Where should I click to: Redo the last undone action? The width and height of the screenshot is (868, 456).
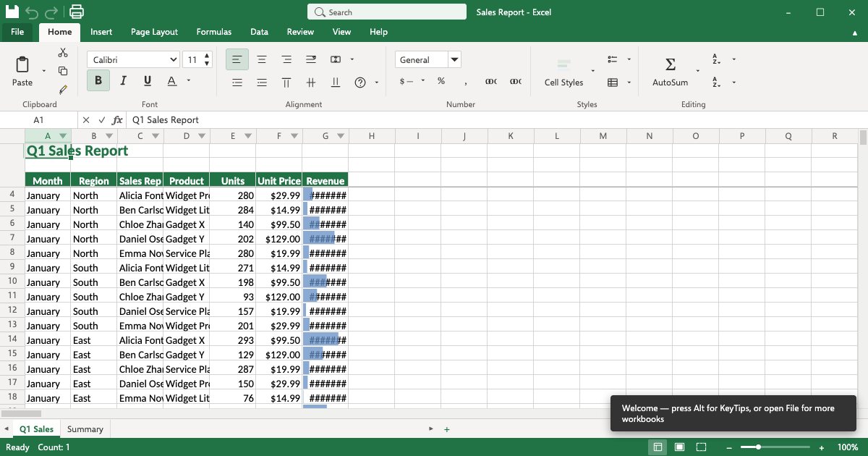(51, 12)
